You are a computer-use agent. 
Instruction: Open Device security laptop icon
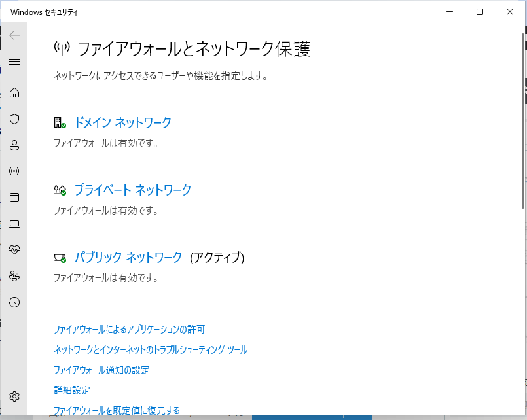(14, 224)
